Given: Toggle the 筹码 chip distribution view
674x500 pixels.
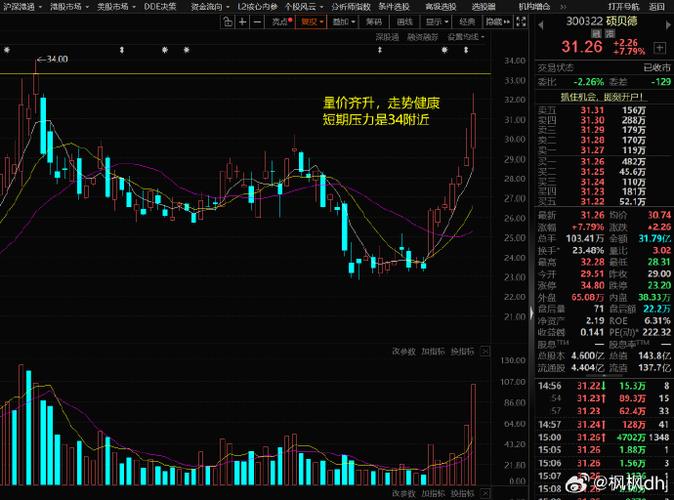Looking at the screenshot, I should (x=374, y=21).
